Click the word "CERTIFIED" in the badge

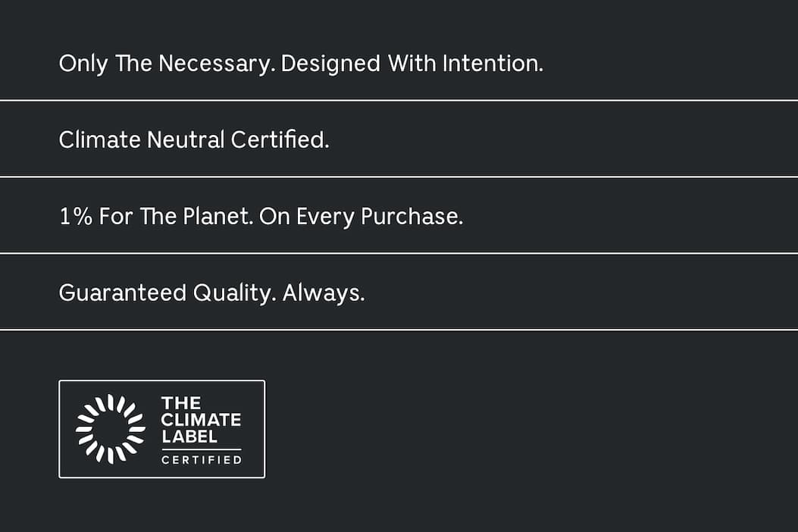point(201,460)
